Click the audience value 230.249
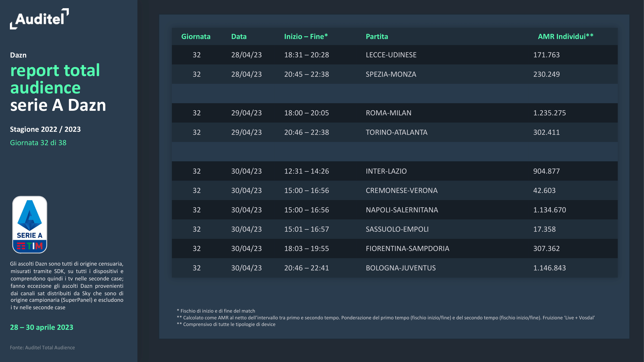 click(x=546, y=74)
